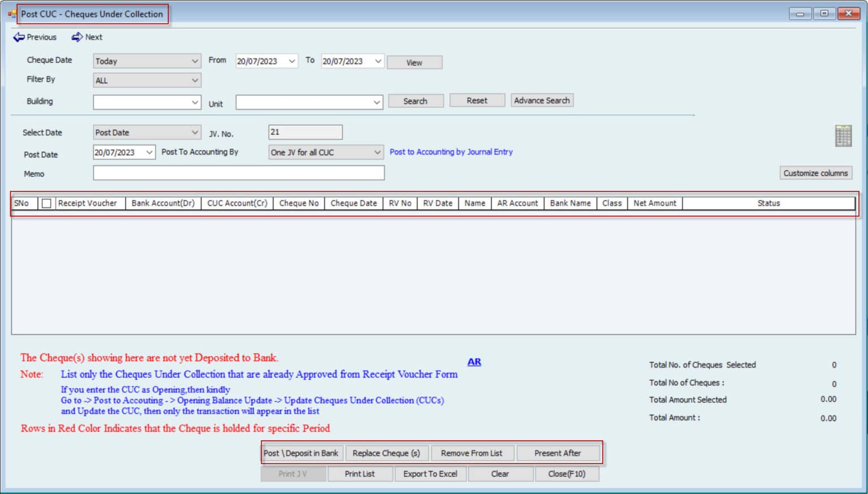Open Customize columns
Viewport: 868px width, 494px height.
tap(815, 173)
